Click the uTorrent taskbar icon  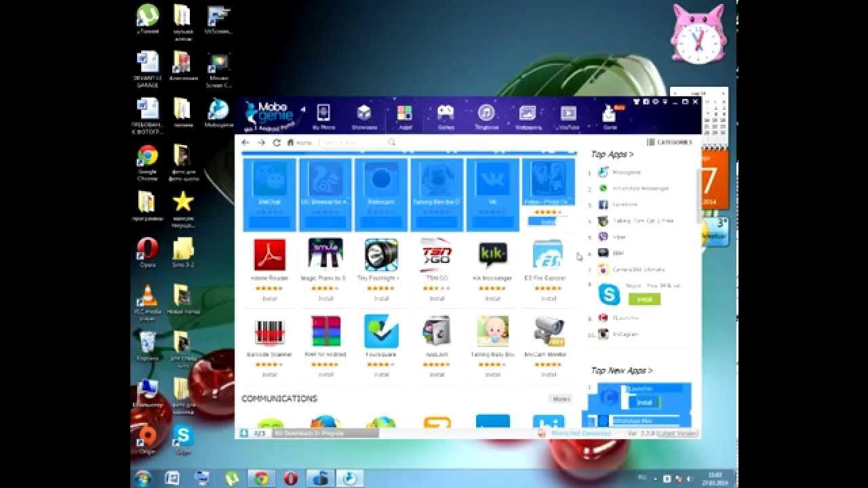point(231,478)
